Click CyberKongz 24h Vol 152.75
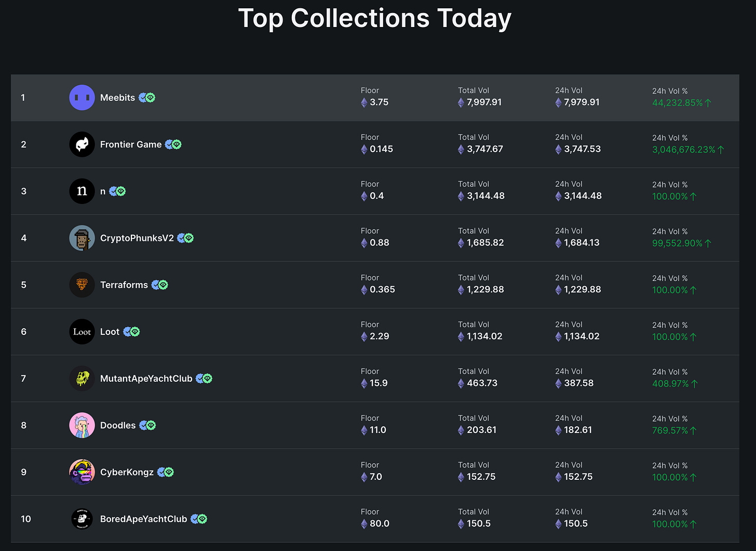The image size is (756, 551). 578,477
